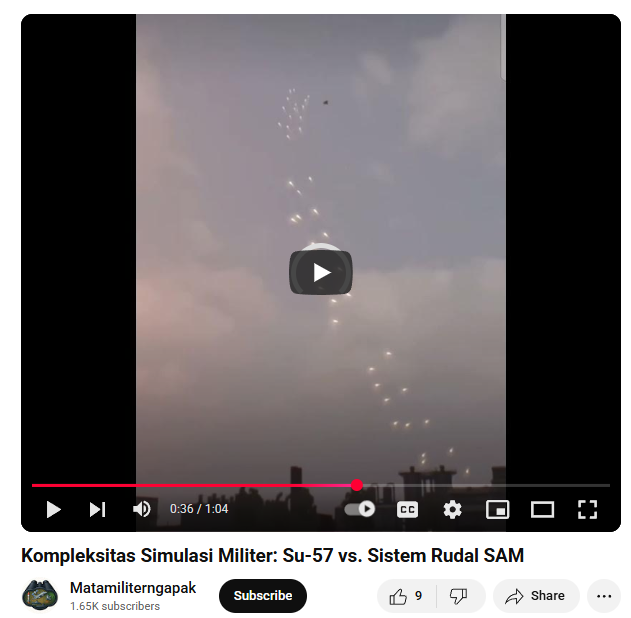
Task: Open the Matamiliterngapak channel name link
Action: (133, 588)
